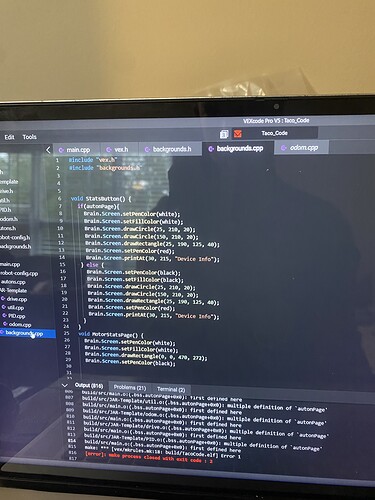This screenshot has height=500, width=375.
Task: Switch to the vex.h tab
Action: pos(118,149)
